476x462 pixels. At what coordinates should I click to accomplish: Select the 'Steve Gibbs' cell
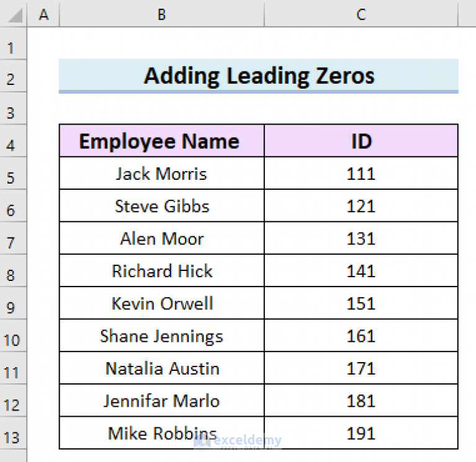point(162,206)
